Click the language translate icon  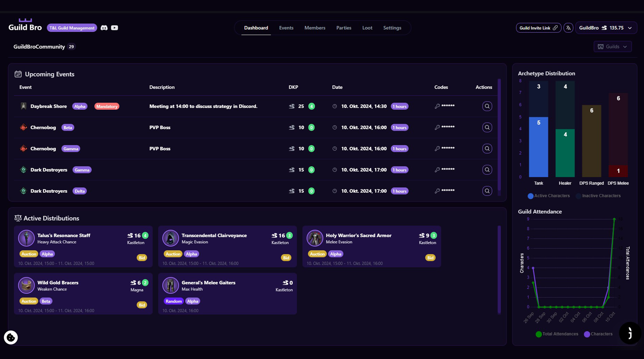tap(568, 28)
